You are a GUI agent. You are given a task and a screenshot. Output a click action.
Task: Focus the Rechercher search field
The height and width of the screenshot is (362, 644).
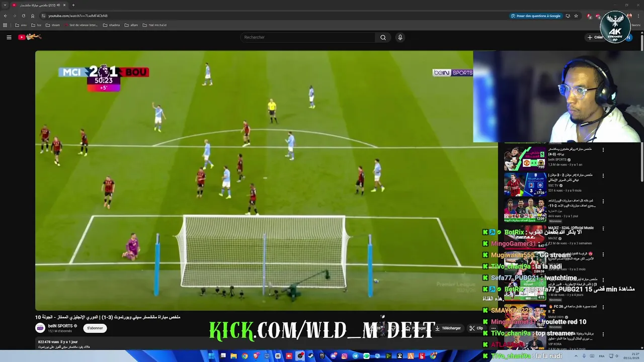tap(308, 37)
